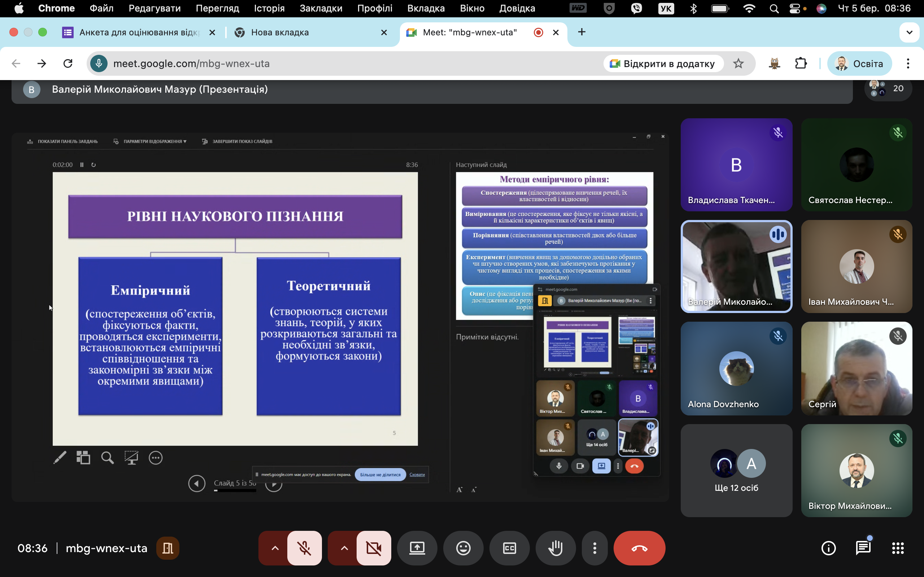Unmute the microphone toggle
924x577 pixels.
pos(304,548)
